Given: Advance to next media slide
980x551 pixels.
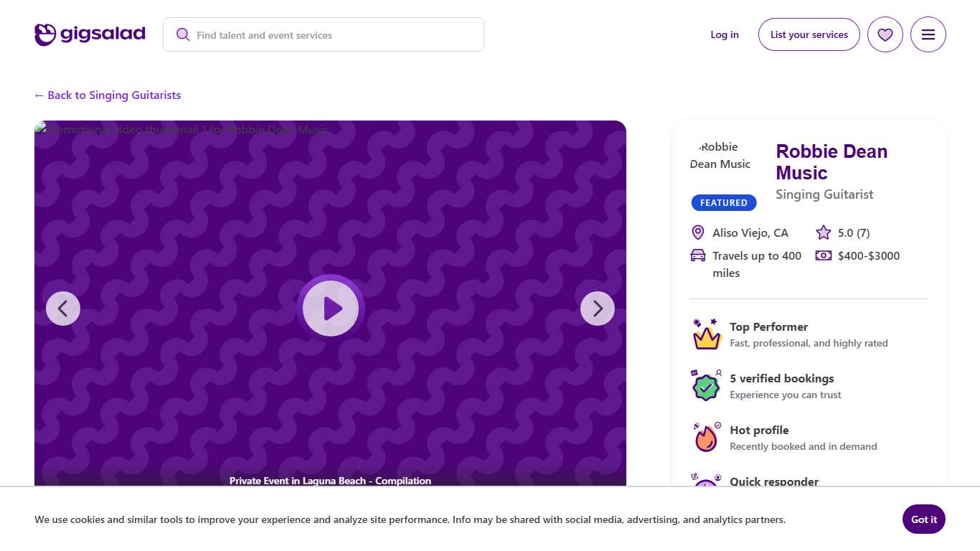Looking at the screenshot, I should 597,309.
